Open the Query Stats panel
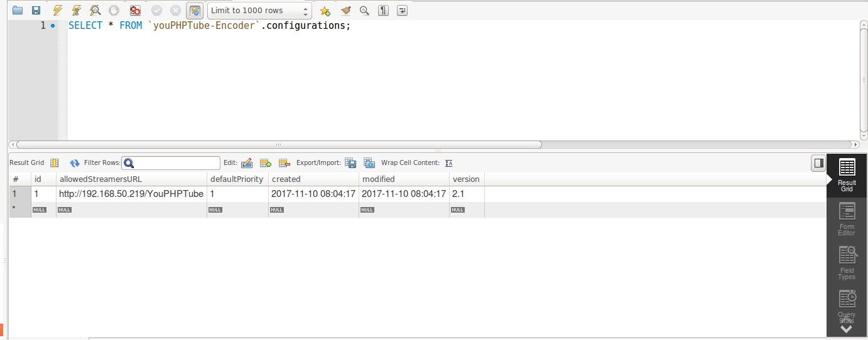 pos(847,305)
